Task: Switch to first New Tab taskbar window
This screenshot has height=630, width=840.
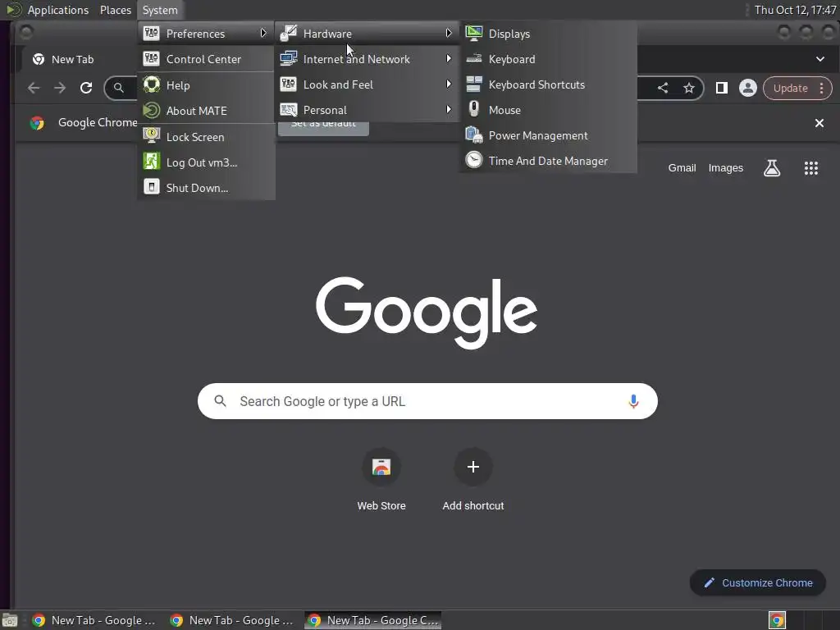Action: tap(94, 620)
